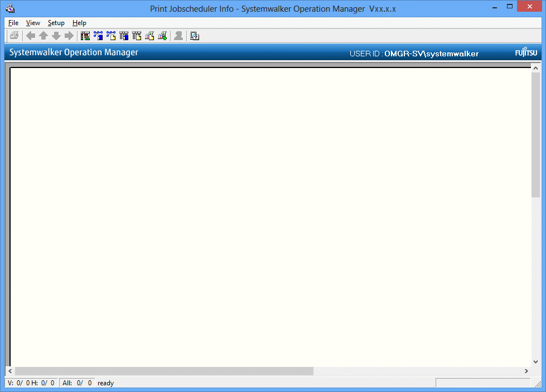Maximize the Print Jobscheduler Info window
546x392 pixels.
pyautogui.click(x=510, y=7)
